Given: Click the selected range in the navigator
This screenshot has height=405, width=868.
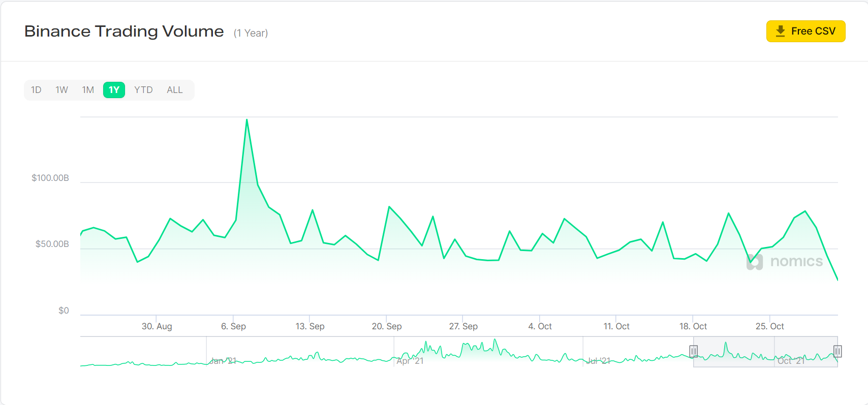Looking at the screenshot, I should pos(765,352).
